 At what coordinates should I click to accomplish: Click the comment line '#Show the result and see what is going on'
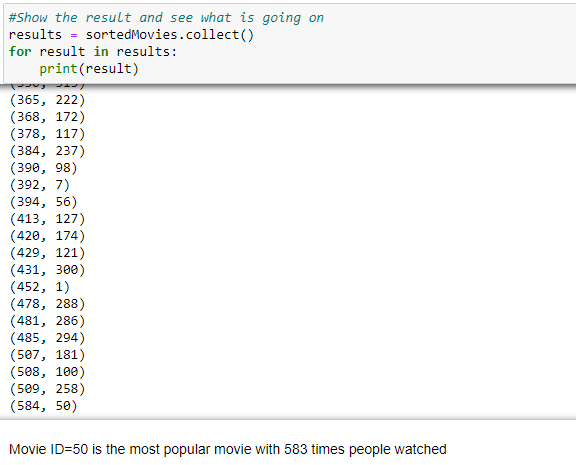pyautogui.click(x=166, y=18)
